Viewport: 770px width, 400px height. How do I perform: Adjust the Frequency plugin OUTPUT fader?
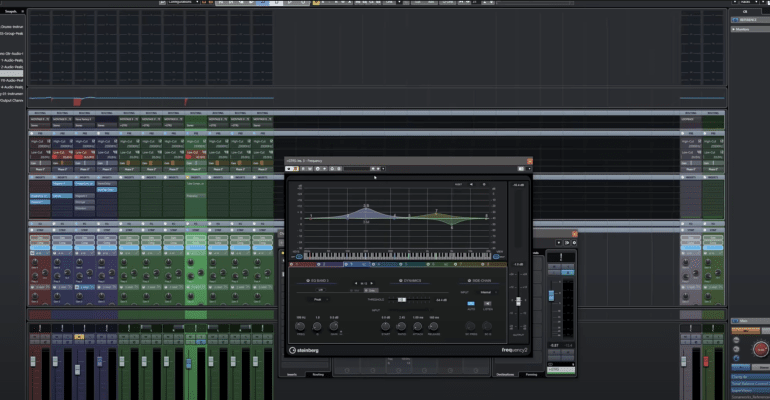coord(518,301)
